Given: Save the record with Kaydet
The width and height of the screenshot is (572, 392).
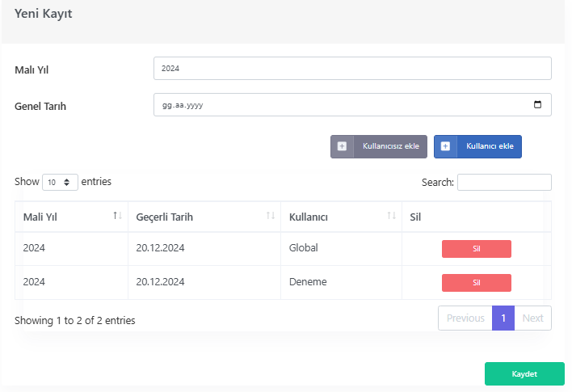Looking at the screenshot, I should pos(524,373).
